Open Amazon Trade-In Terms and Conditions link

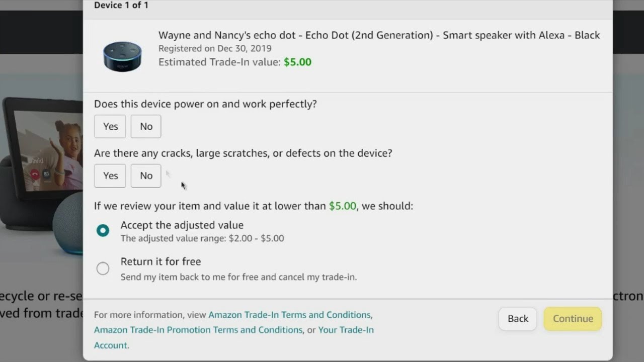point(289,315)
